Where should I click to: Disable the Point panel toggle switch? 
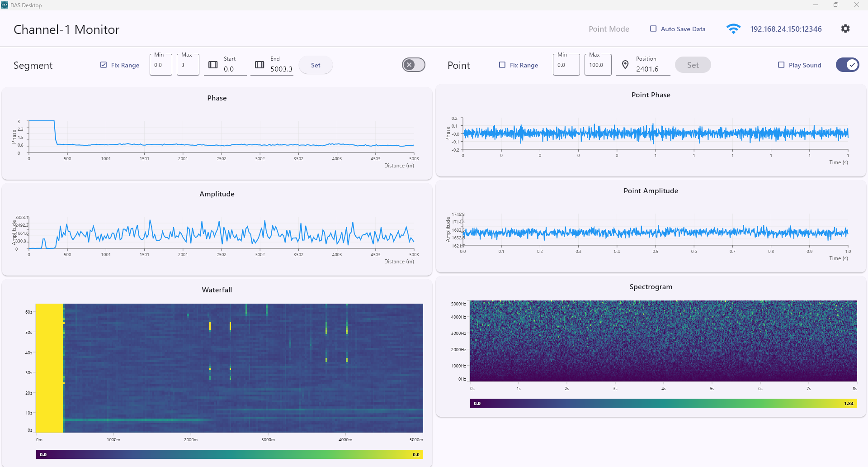pos(847,65)
